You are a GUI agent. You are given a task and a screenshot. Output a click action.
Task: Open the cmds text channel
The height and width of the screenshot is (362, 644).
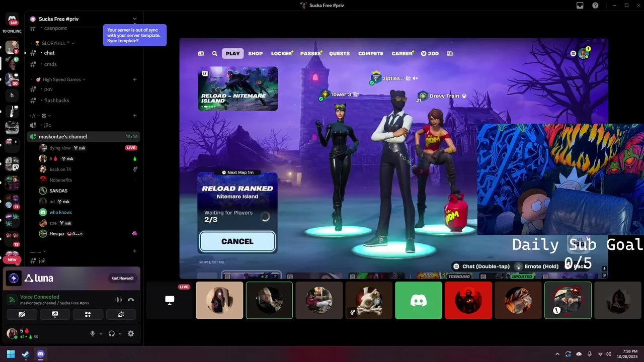[x=83, y=64]
